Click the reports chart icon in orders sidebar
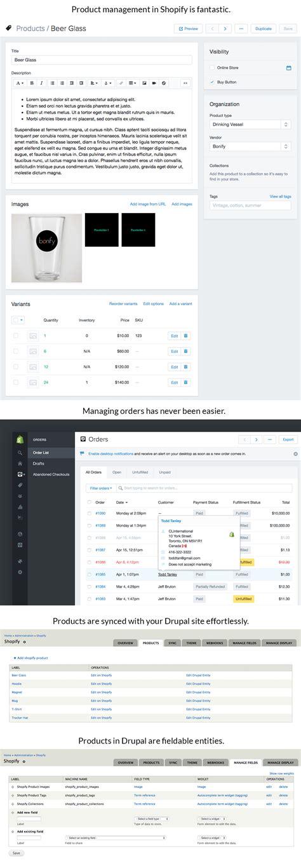301x868 pixels. point(20,507)
